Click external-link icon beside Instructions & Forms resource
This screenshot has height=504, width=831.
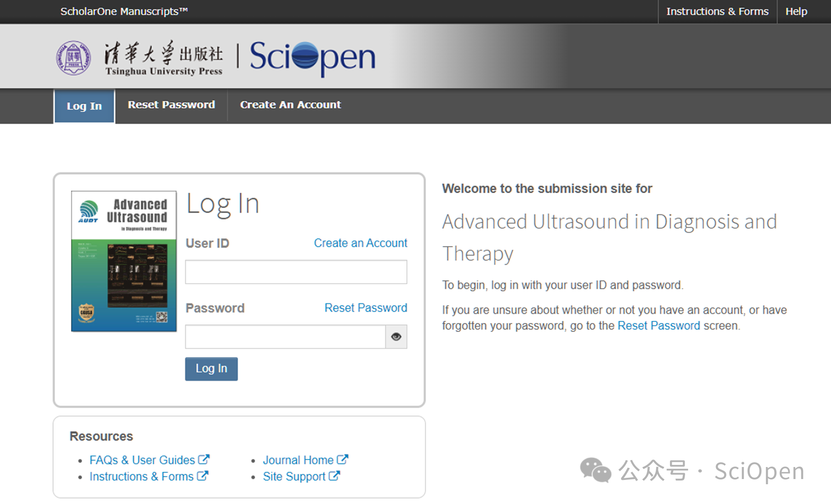[202, 476]
